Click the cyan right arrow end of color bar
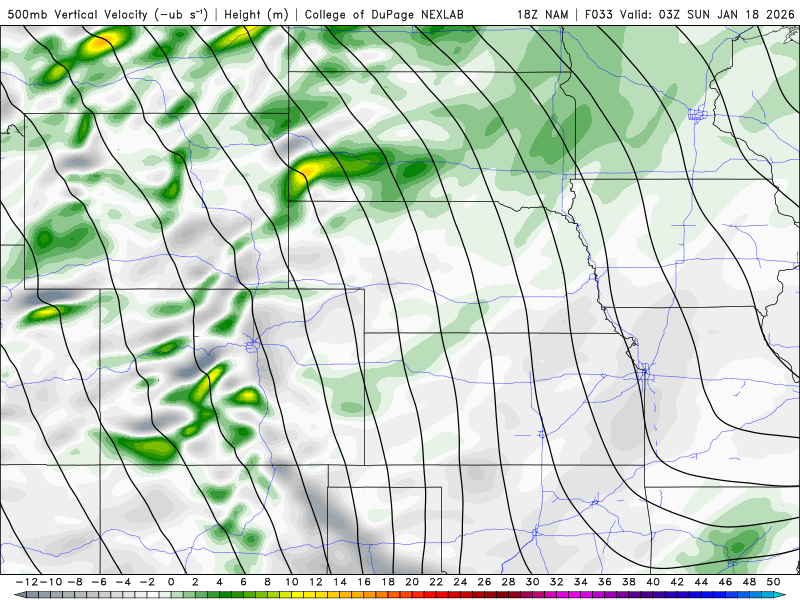This screenshot has height=600, width=800. tap(781, 595)
